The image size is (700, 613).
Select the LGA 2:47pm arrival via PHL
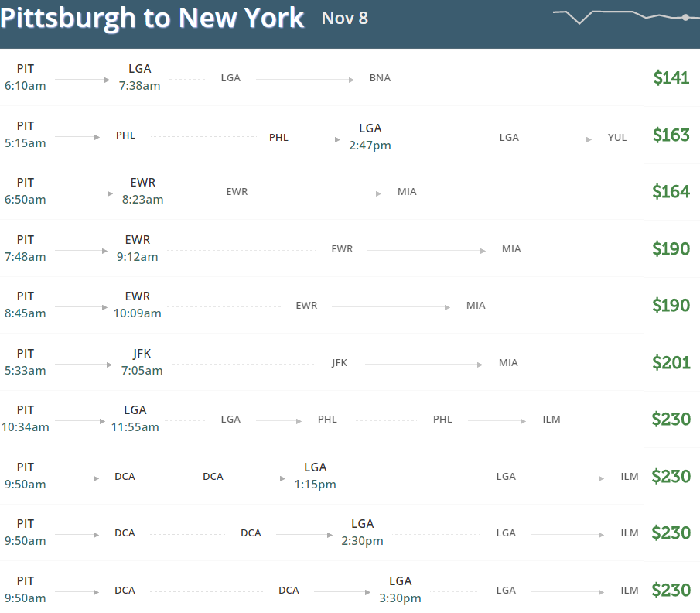coord(370,137)
